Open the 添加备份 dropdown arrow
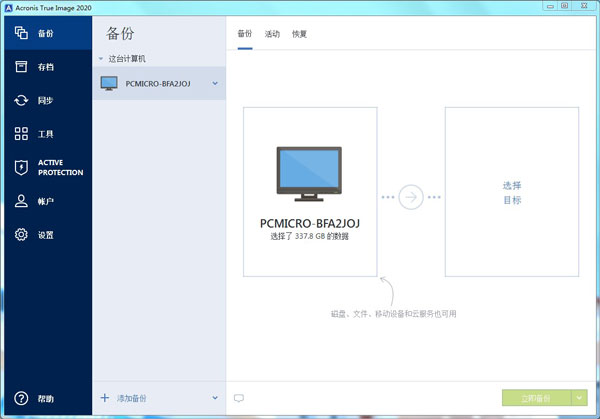The width and height of the screenshot is (600, 419). (215, 398)
